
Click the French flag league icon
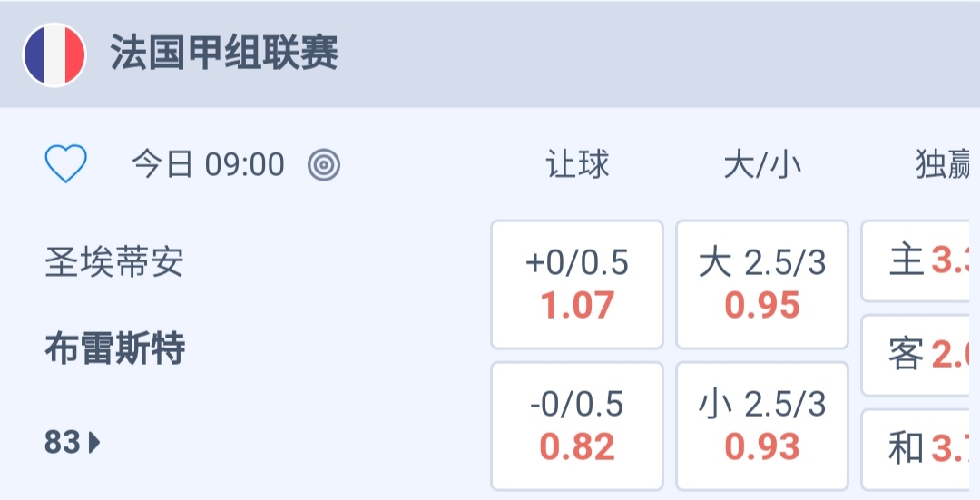point(54,54)
